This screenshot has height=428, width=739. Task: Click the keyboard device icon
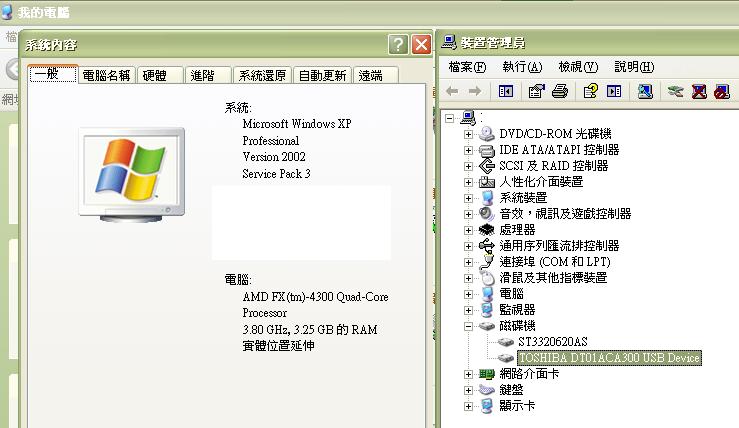(486, 390)
